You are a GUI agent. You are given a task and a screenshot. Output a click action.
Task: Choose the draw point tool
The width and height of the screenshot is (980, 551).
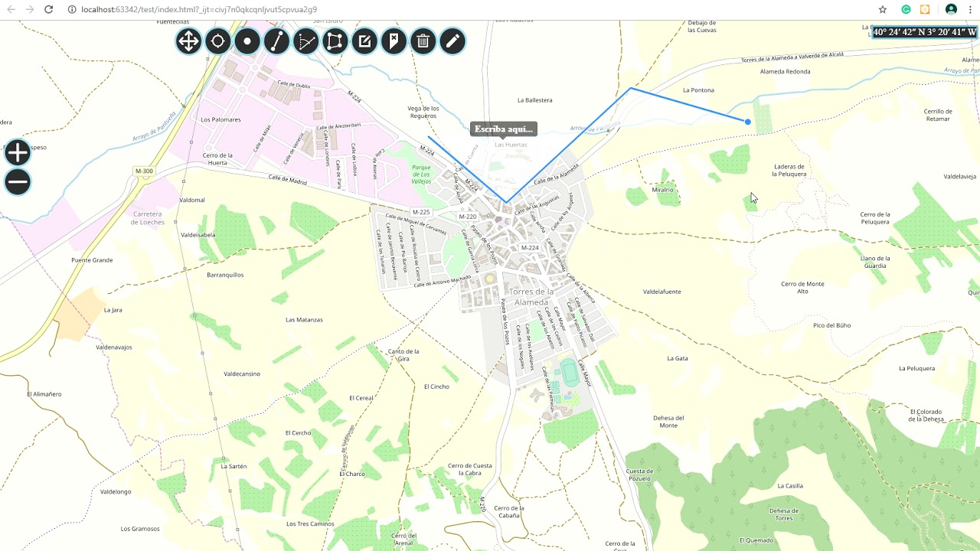(247, 41)
